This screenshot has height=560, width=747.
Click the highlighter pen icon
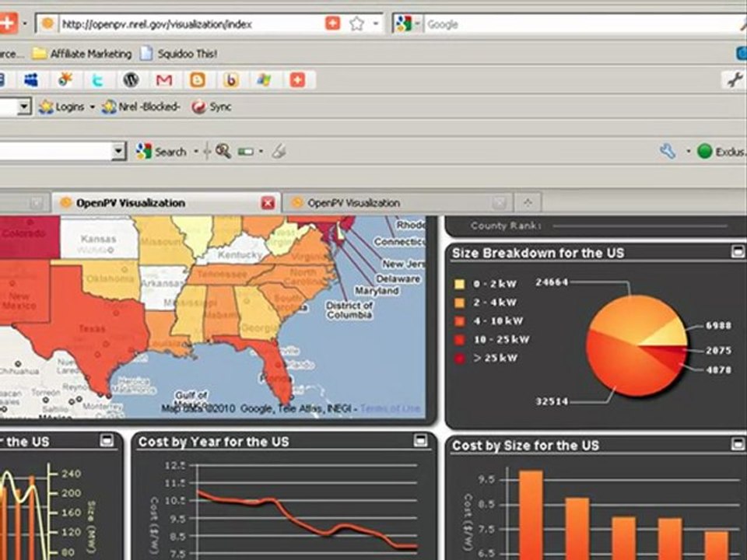279,152
